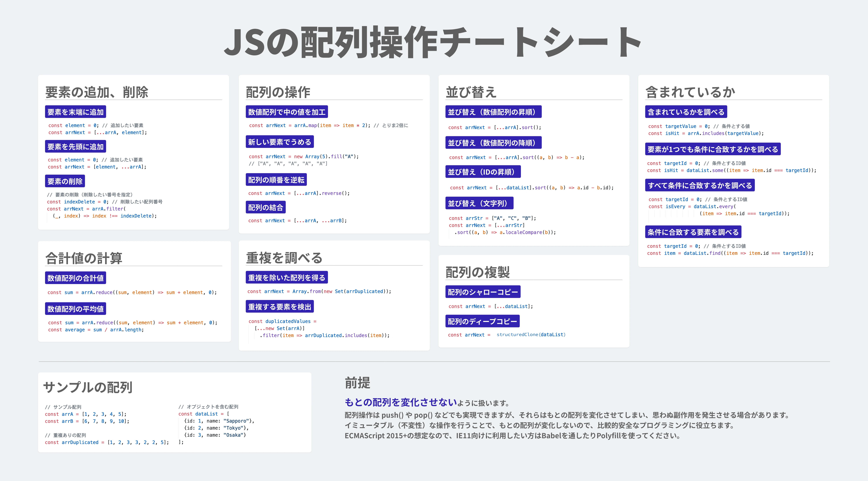Screen dimensions: 868x481
Task: Click the line {id: 2, name: "Tokyo"},
Action: point(216,428)
